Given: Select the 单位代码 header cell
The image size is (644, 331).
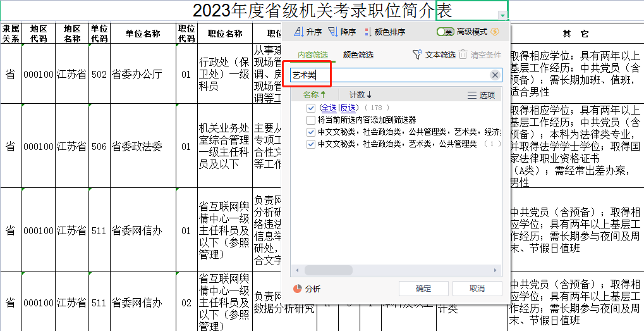Looking at the screenshot, I should (x=99, y=34).
